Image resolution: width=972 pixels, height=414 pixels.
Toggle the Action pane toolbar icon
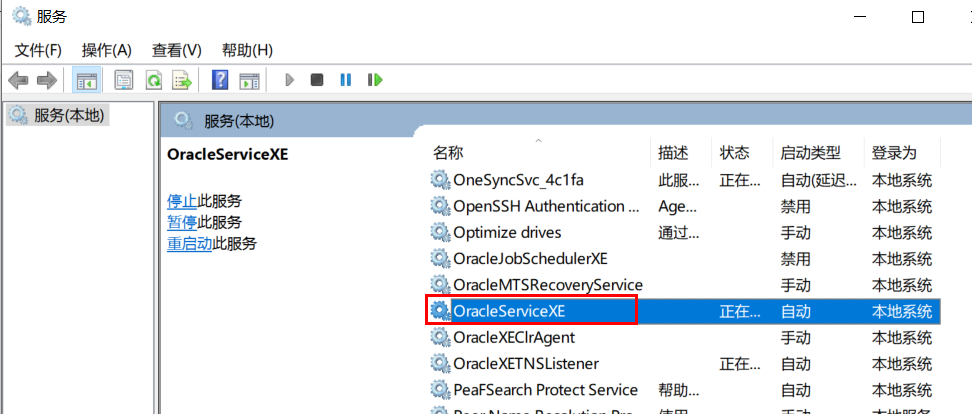pos(249,80)
